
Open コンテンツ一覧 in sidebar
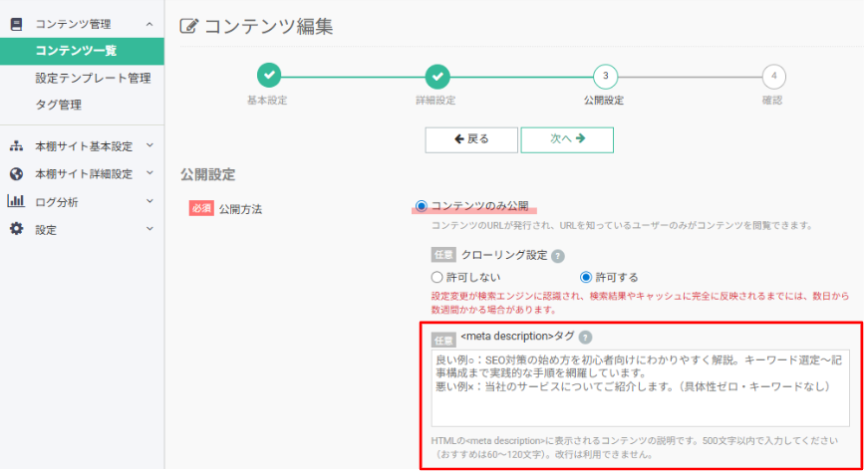82,51
